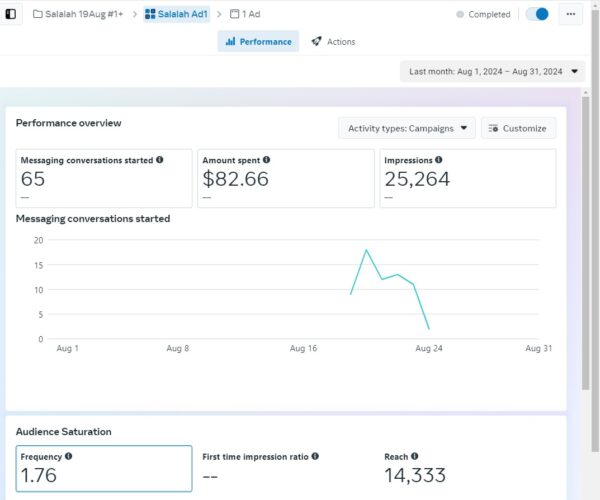Open the Last month date range dropdown
600x500 pixels.
[x=493, y=71]
